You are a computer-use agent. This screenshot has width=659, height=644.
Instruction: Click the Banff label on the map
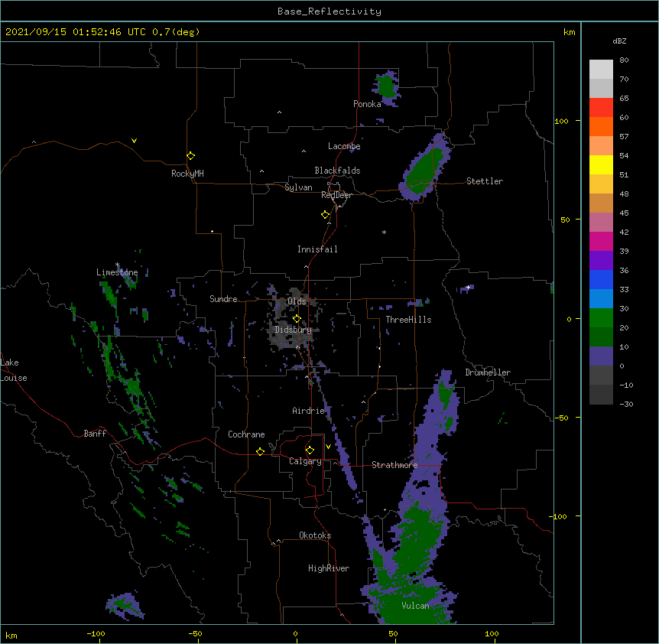[95, 434]
